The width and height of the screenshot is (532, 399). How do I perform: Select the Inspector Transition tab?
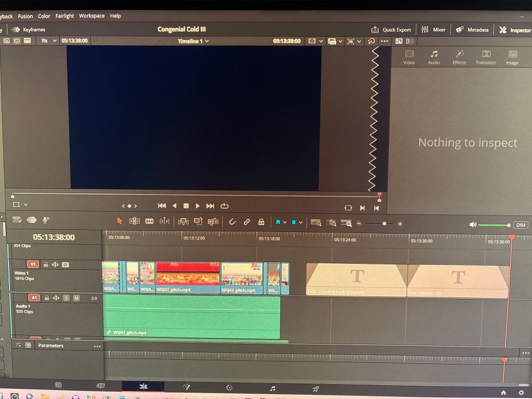[x=486, y=57]
